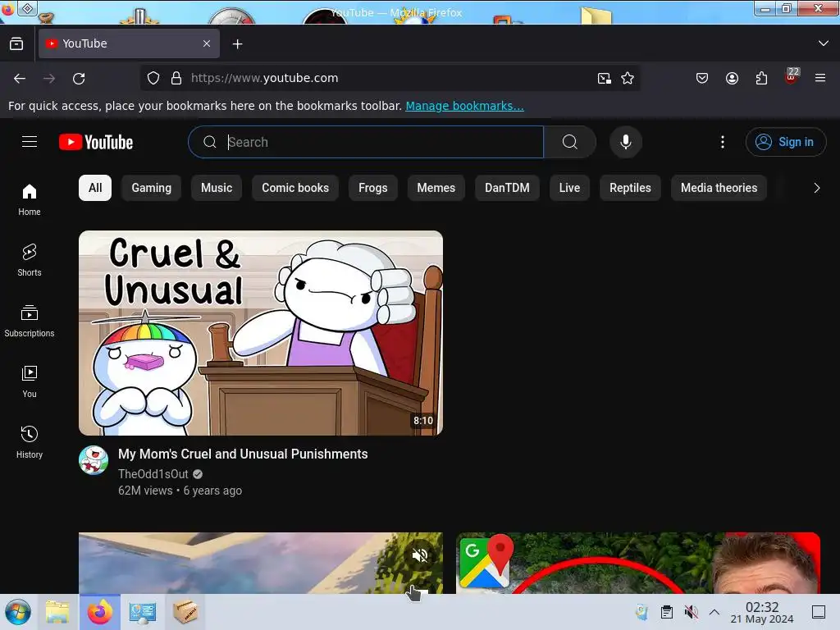Open Firefox application menu
Viewport: 840px width, 630px height.
point(820,78)
